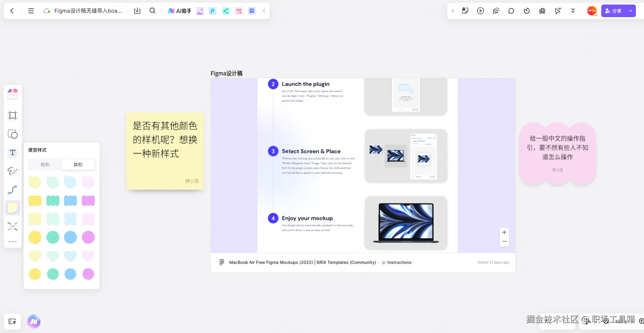Select the Mind map tool
This screenshot has height=333, width=644.
(x=13, y=226)
